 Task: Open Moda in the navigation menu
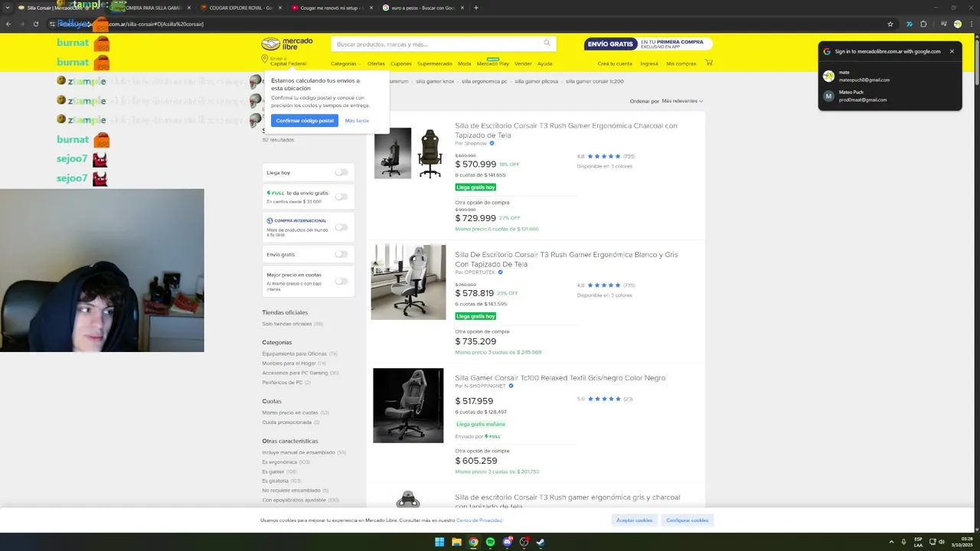pyautogui.click(x=464, y=64)
